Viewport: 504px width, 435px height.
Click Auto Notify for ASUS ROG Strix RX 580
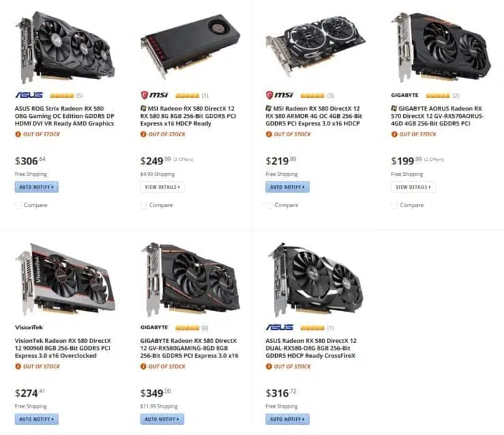click(x=37, y=187)
